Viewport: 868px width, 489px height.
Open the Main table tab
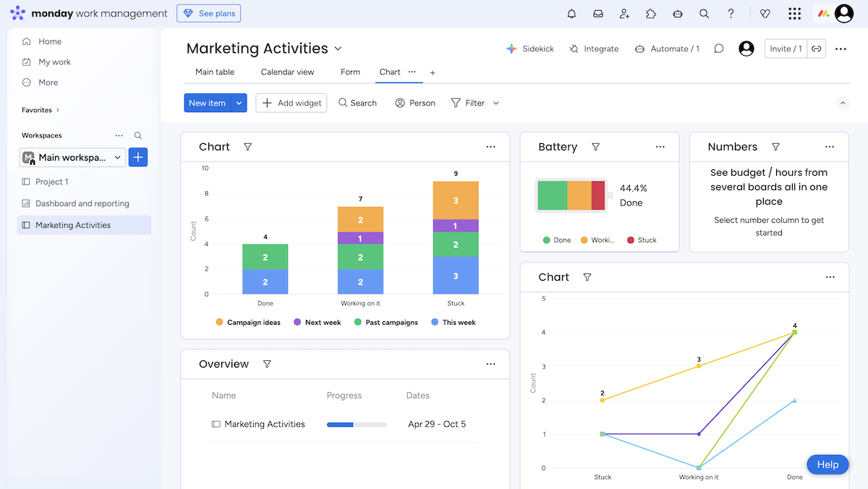click(x=214, y=72)
